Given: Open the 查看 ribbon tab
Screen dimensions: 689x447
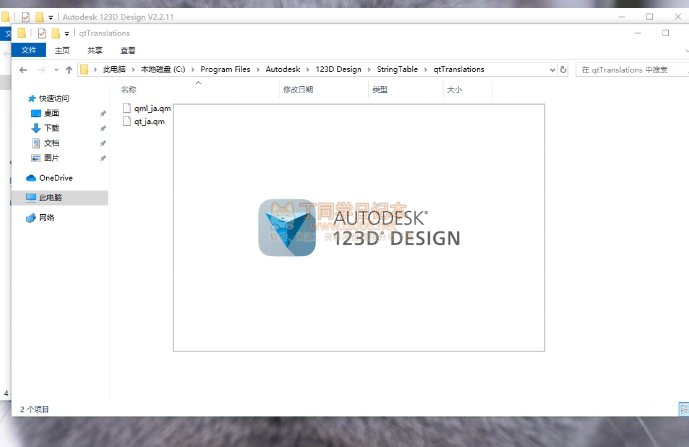Looking at the screenshot, I should pos(128,51).
